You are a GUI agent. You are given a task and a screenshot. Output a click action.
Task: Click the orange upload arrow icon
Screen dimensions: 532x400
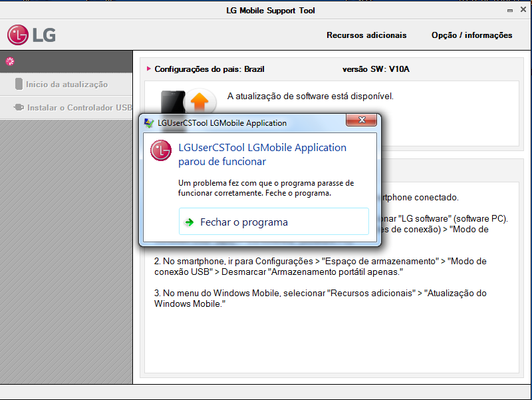[x=199, y=101]
